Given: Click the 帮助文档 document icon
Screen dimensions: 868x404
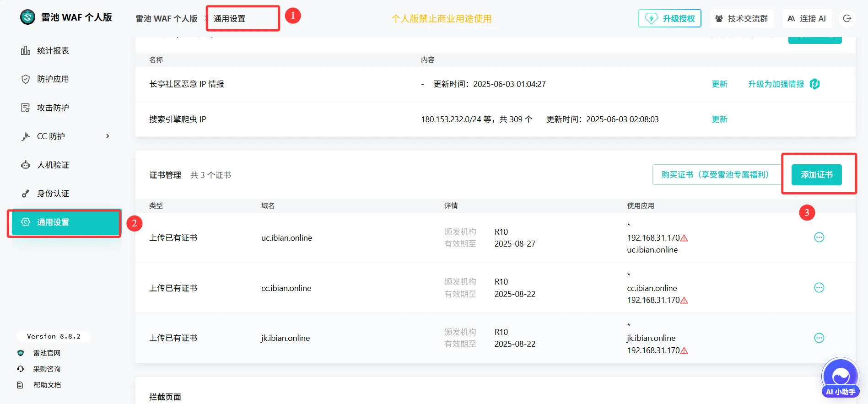Looking at the screenshot, I should 20,385.
